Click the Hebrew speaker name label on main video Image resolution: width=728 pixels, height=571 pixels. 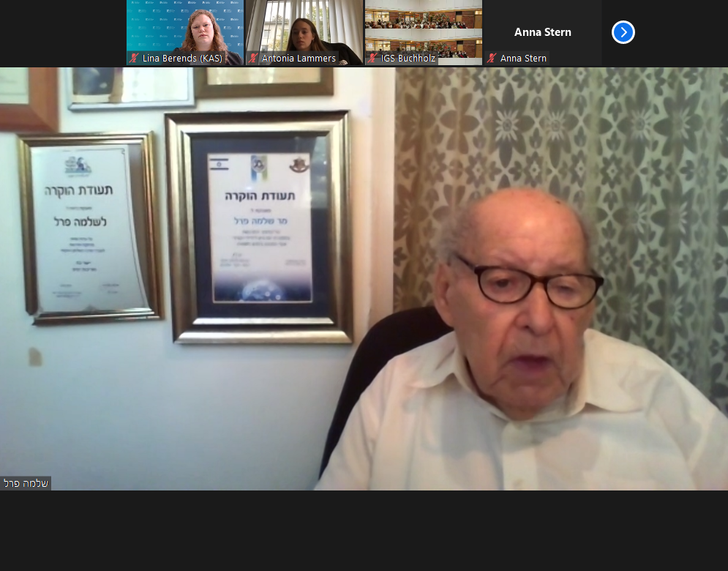26,483
